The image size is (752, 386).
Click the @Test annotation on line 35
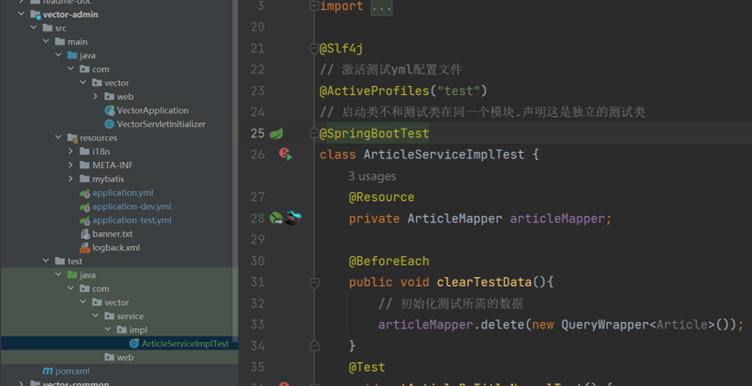pyautogui.click(x=367, y=367)
